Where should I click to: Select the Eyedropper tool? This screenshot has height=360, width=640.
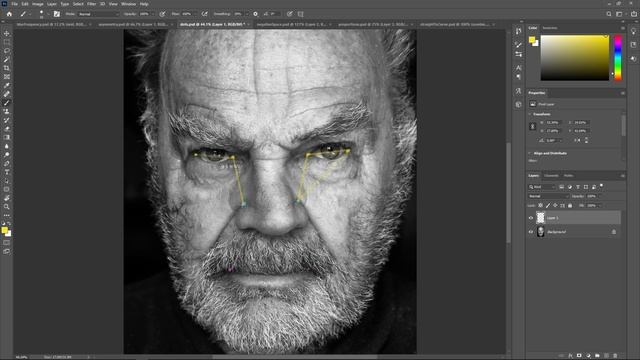tap(7, 85)
